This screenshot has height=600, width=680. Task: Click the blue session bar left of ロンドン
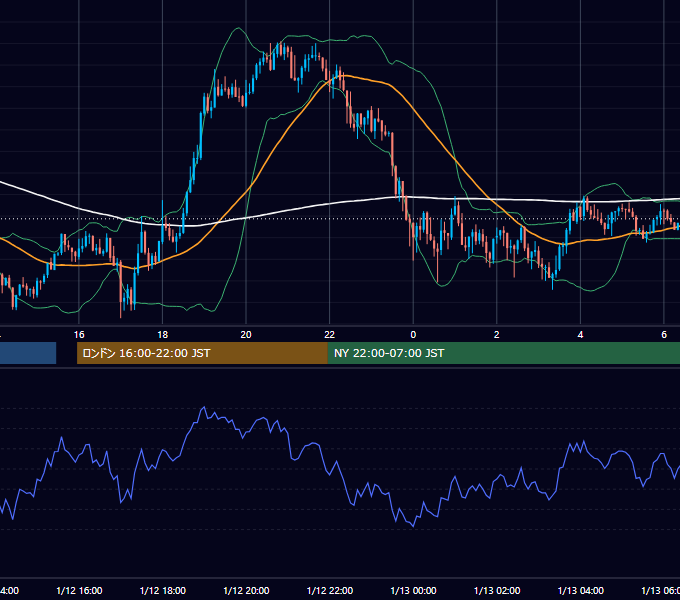28,353
